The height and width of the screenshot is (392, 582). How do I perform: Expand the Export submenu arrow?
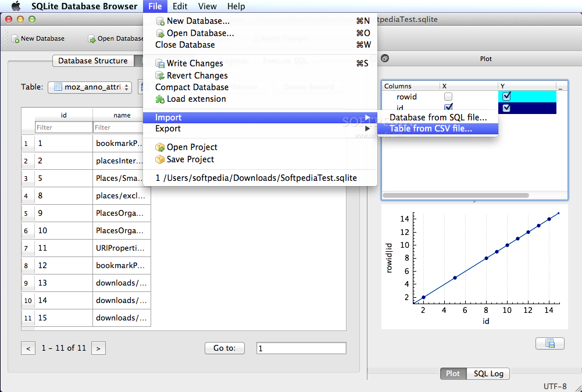coord(367,129)
